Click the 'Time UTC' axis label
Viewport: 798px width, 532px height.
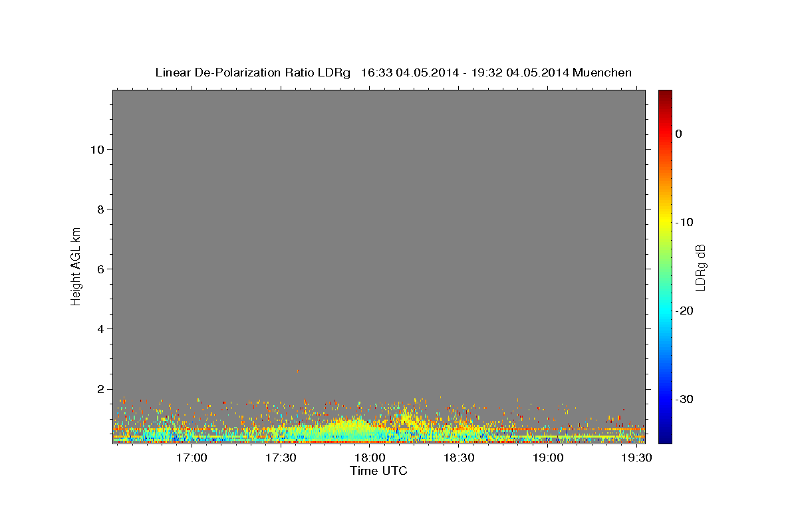pyautogui.click(x=378, y=471)
